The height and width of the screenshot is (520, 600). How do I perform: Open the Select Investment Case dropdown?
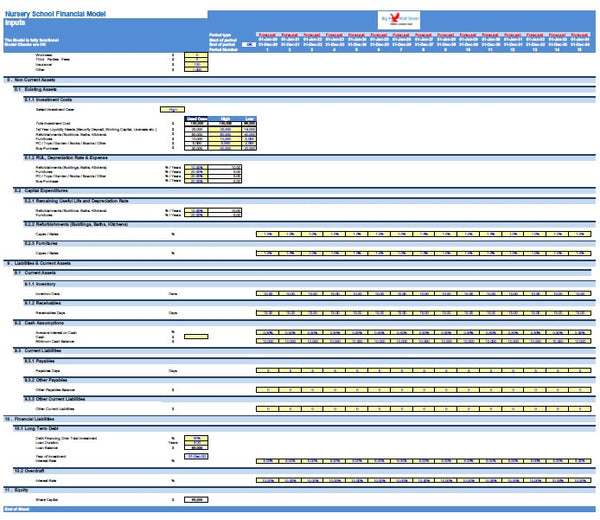(172, 109)
